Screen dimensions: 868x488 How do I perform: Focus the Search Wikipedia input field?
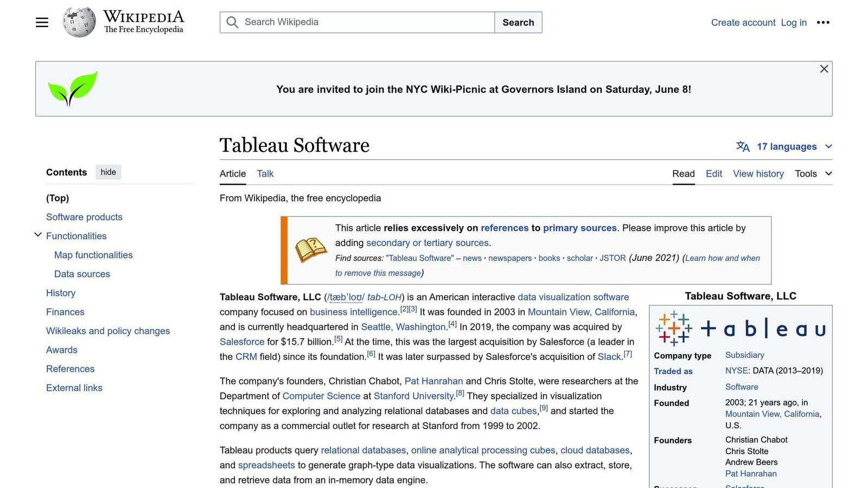click(x=358, y=22)
